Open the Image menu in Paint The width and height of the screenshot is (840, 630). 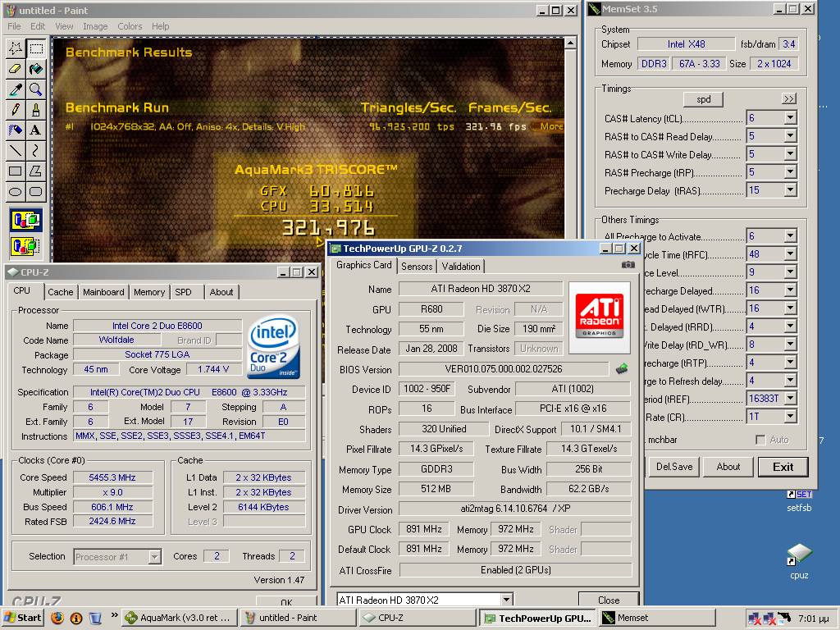click(x=95, y=26)
